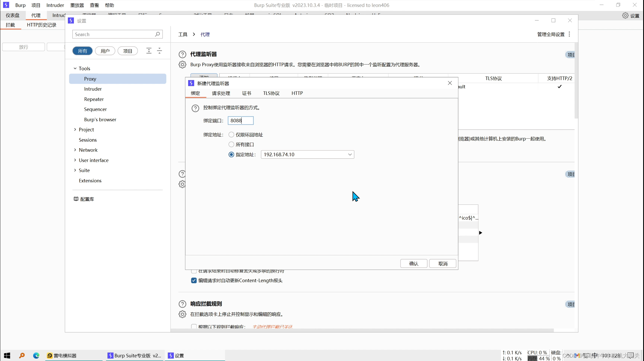Click 取消 button to dismiss dialog

(443, 264)
